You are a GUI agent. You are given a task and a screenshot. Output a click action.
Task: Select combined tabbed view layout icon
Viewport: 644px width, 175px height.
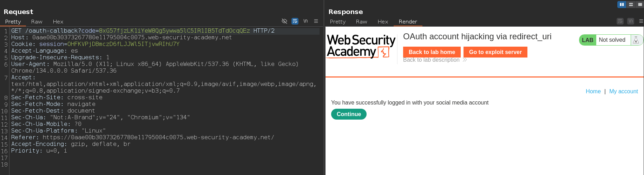640,5
